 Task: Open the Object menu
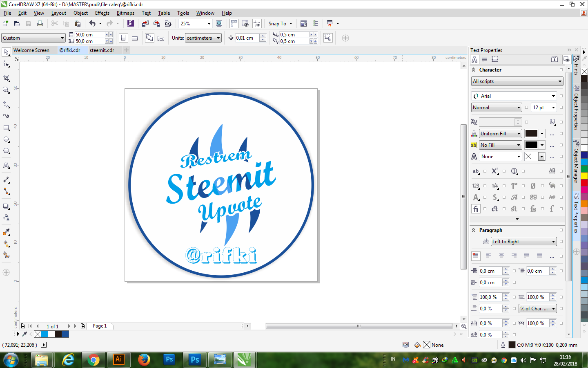(x=80, y=13)
